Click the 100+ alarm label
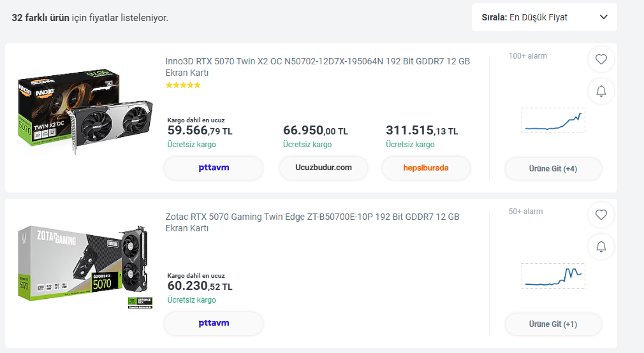 click(x=528, y=56)
